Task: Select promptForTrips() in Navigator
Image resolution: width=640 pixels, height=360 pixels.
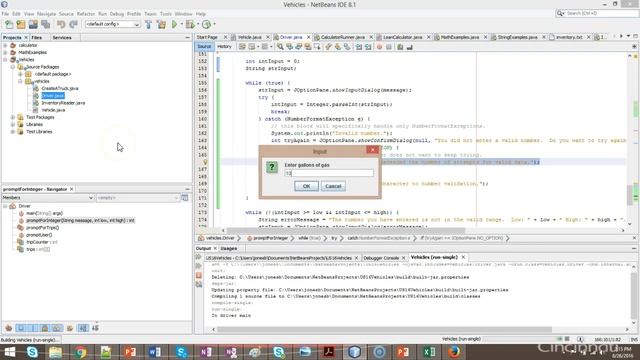Action: tap(42, 228)
